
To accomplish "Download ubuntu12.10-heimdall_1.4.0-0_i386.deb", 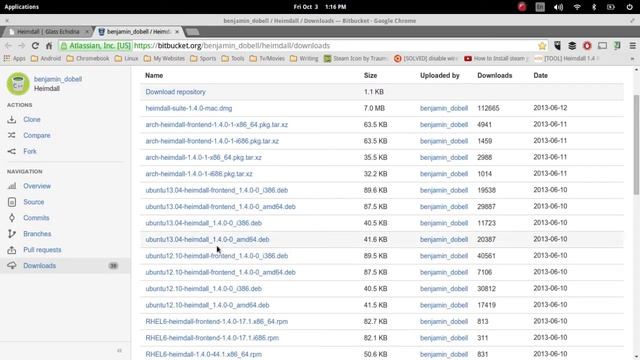I will click(204, 289).
